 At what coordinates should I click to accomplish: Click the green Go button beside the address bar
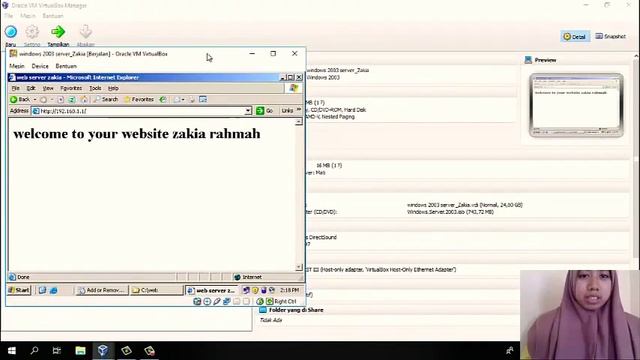[264, 111]
